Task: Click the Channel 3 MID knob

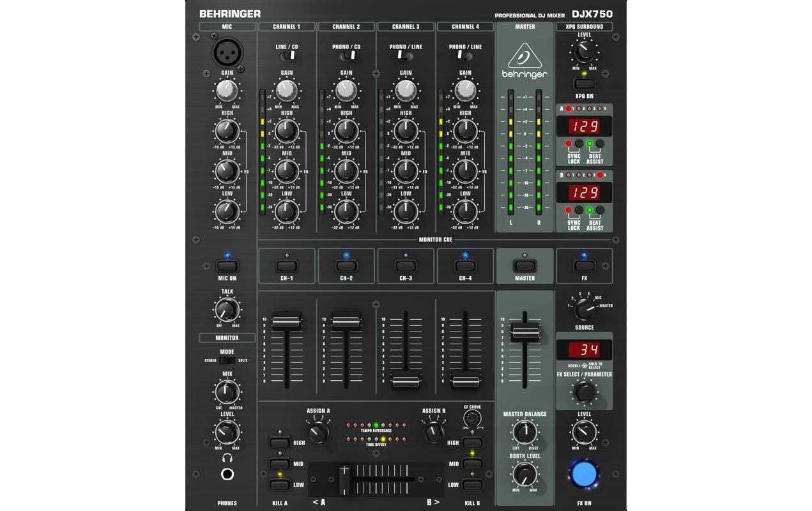Action: (406, 171)
